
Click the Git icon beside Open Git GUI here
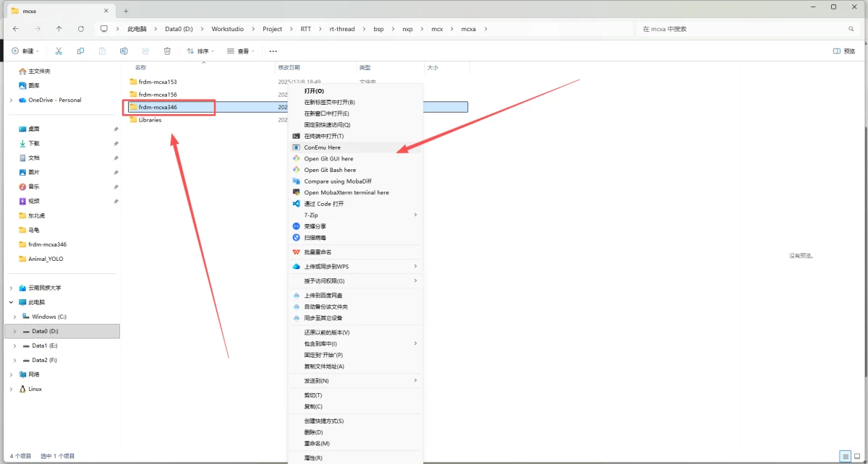[x=296, y=158]
